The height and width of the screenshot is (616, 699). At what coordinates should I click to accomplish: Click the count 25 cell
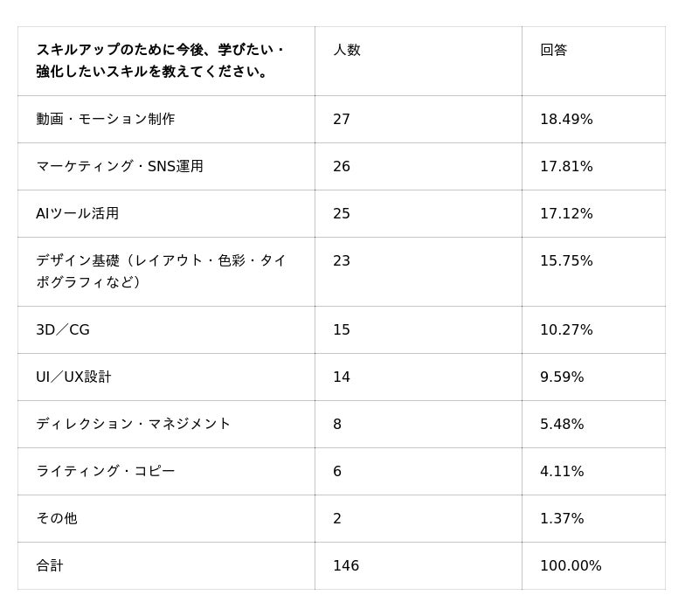click(x=342, y=214)
